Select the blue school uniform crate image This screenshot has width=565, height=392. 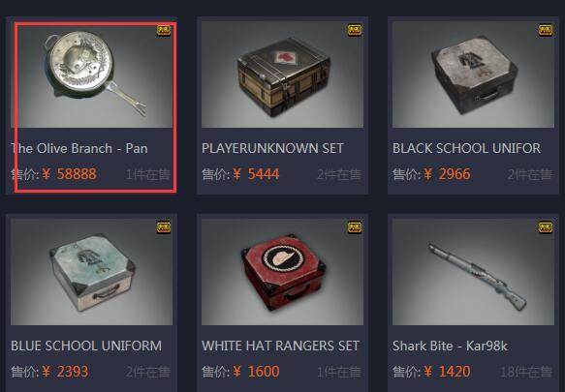pos(91,272)
